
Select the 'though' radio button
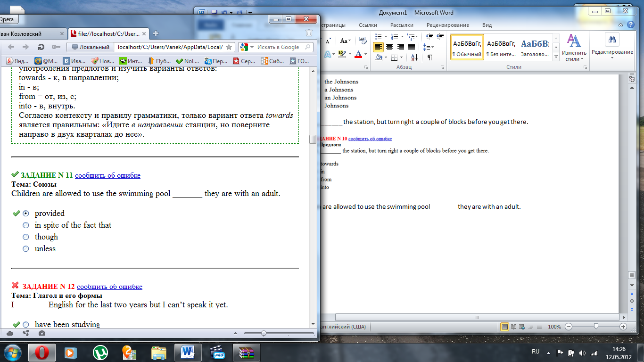pyautogui.click(x=26, y=237)
